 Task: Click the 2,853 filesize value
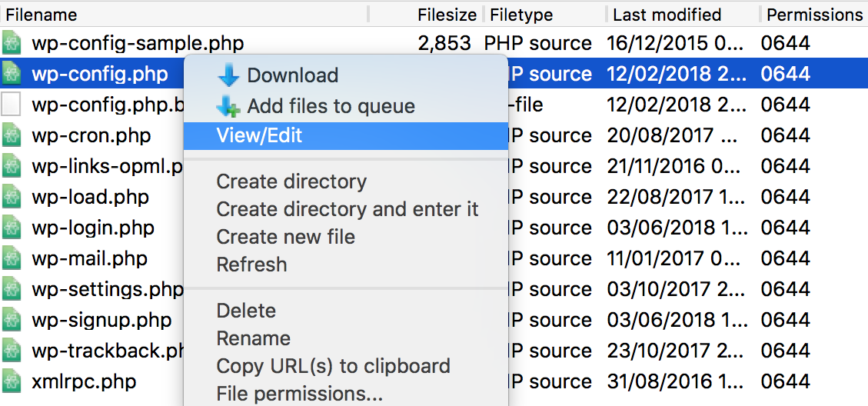click(444, 43)
